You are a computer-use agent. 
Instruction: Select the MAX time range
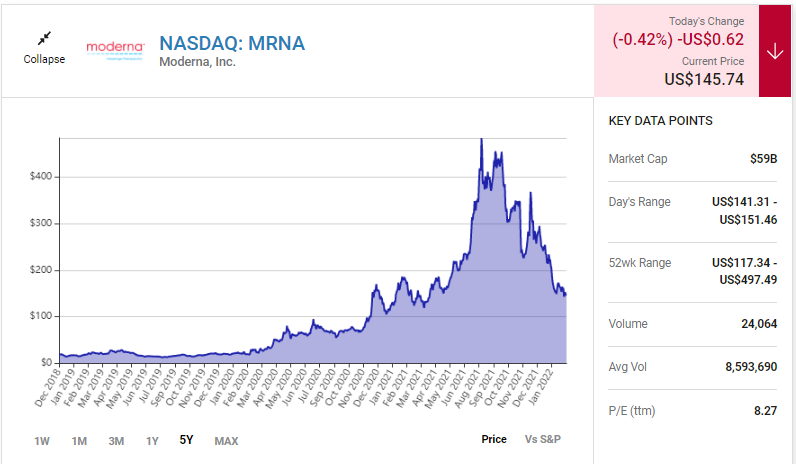pyautogui.click(x=226, y=441)
